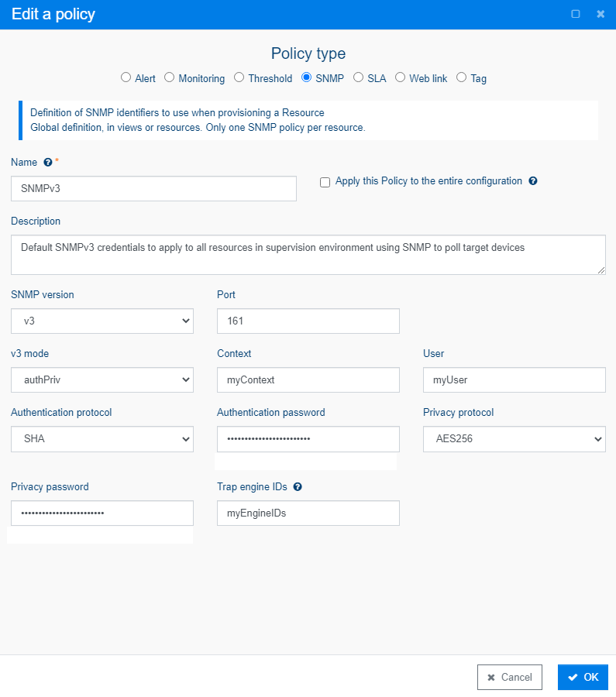Choose the Web link policy type

[401, 77]
